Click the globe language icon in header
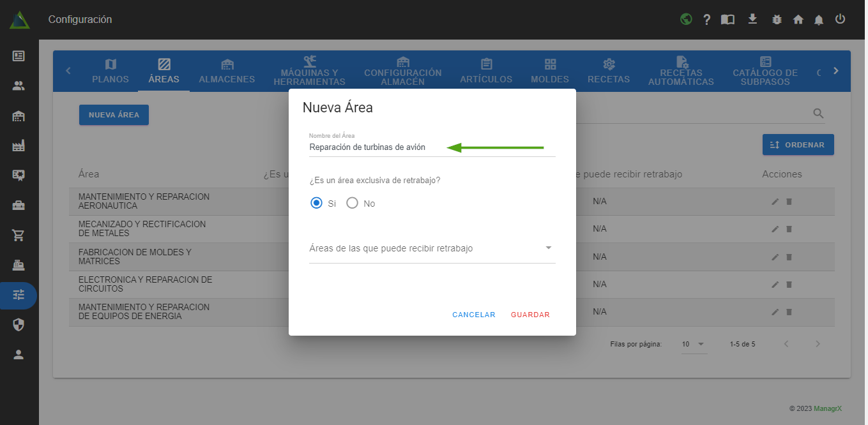 click(x=686, y=19)
